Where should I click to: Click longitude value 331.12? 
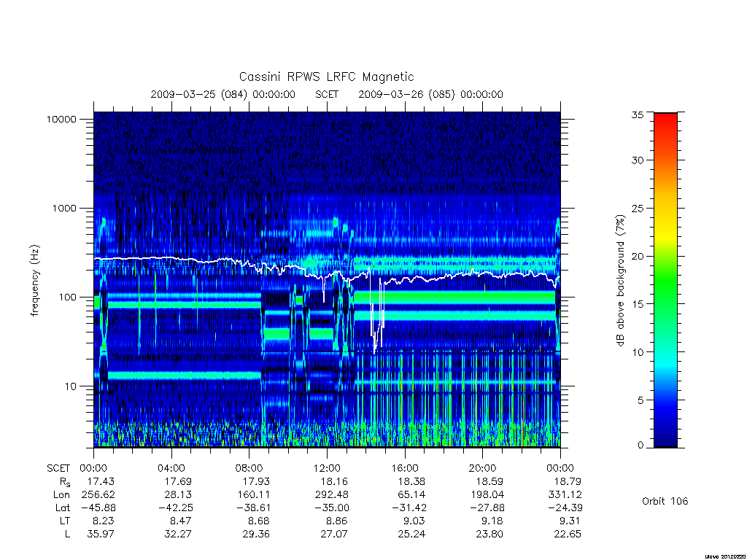(565, 495)
